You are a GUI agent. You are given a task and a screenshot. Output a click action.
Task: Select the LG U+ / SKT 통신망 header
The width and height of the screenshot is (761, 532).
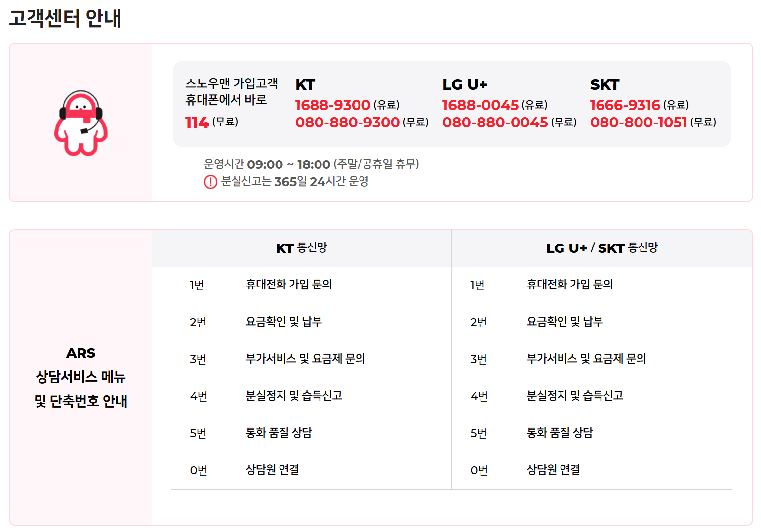(x=601, y=248)
